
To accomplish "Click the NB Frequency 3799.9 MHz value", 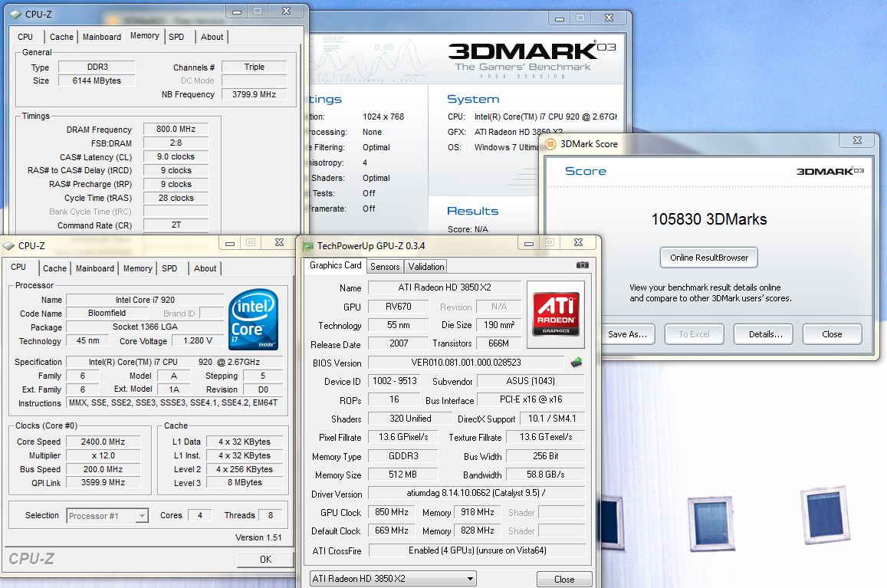I will coord(254,94).
